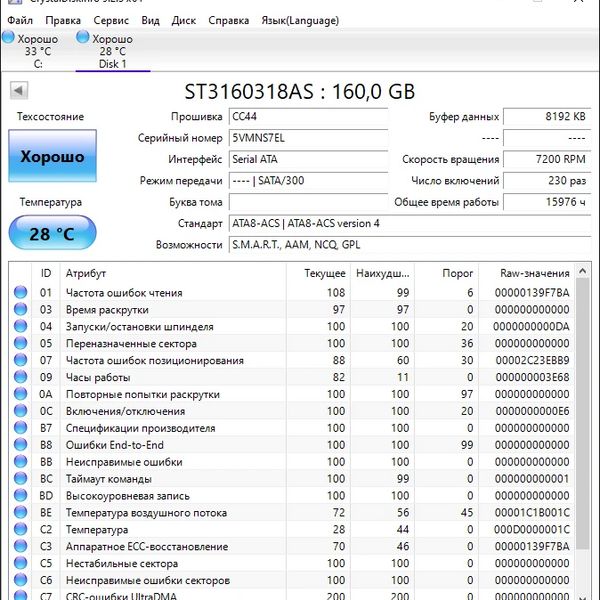Click status icon for Неисправимые ошибки секторов
The image size is (600, 600).
[x=20, y=580]
